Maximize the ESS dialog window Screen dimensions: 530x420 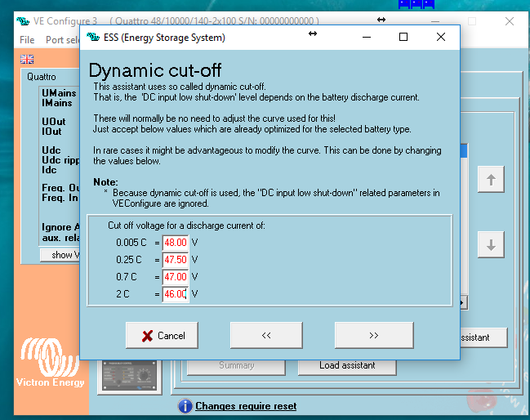point(403,37)
